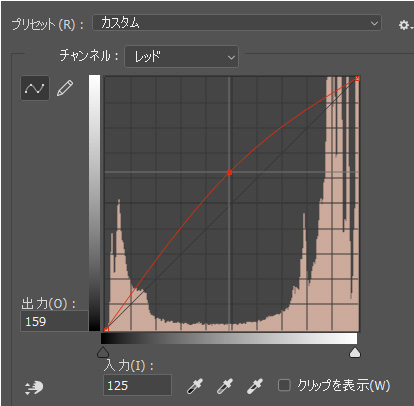Click the horizontal input gradient bar
Viewport: 414px width, 406px height.
coord(229,338)
